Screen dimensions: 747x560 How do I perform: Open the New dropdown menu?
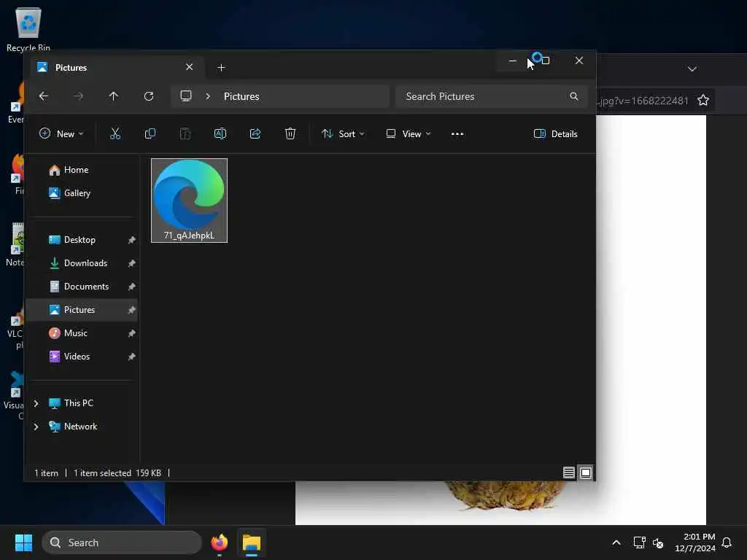tap(61, 134)
